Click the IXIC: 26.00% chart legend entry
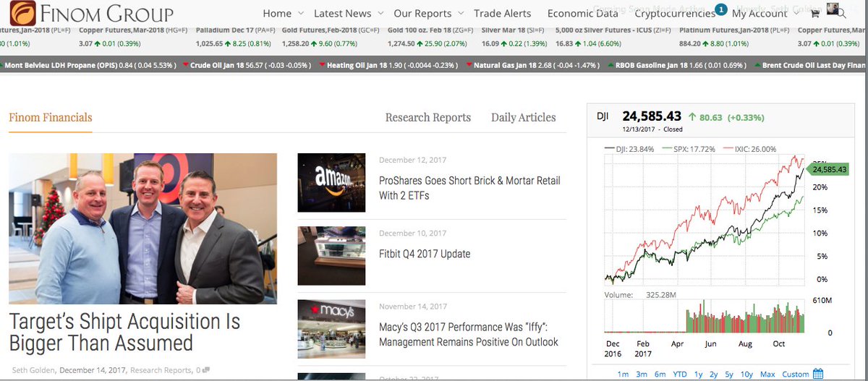 point(749,150)
